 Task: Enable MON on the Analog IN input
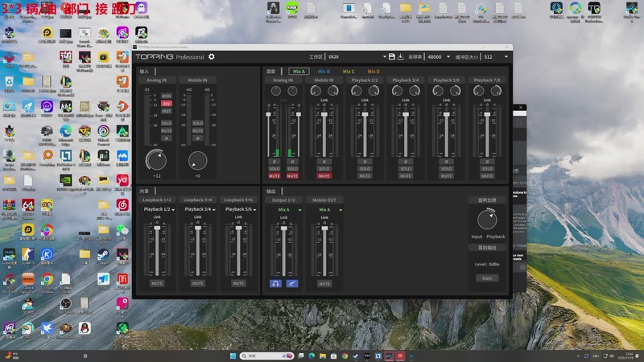pos(166,96)
